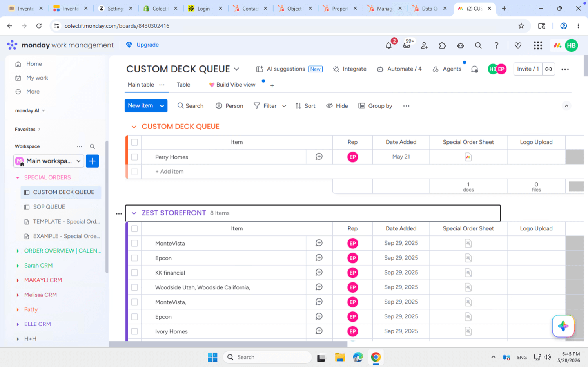Add a new view with the plus tab
Screen dimensions: 588x367
tap(272, 85)
